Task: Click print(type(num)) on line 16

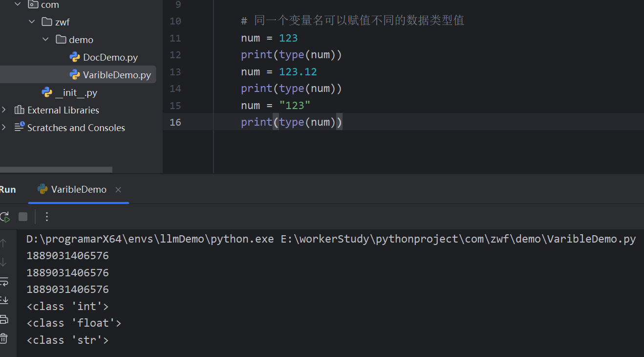Action: tap(292, 122)
